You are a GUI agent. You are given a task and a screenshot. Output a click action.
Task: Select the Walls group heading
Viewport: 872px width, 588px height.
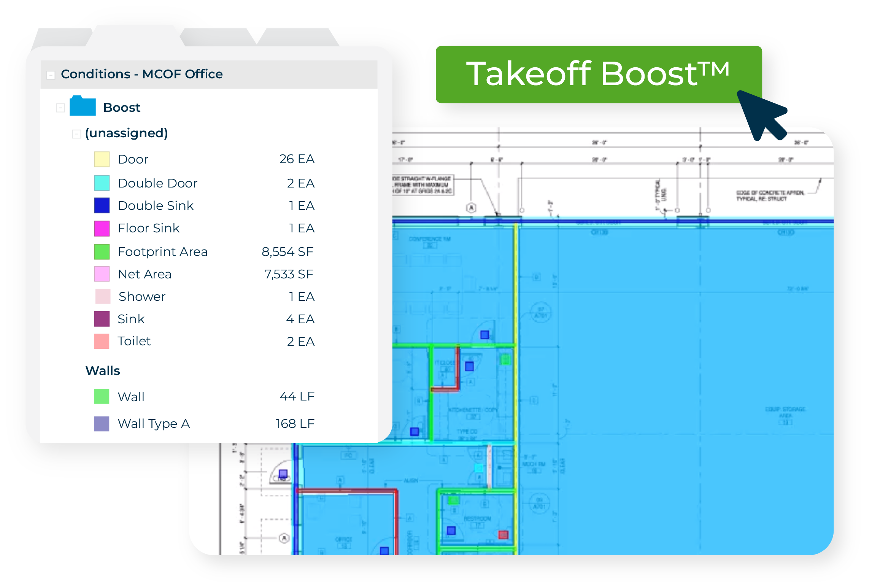(x=103, y=370)
